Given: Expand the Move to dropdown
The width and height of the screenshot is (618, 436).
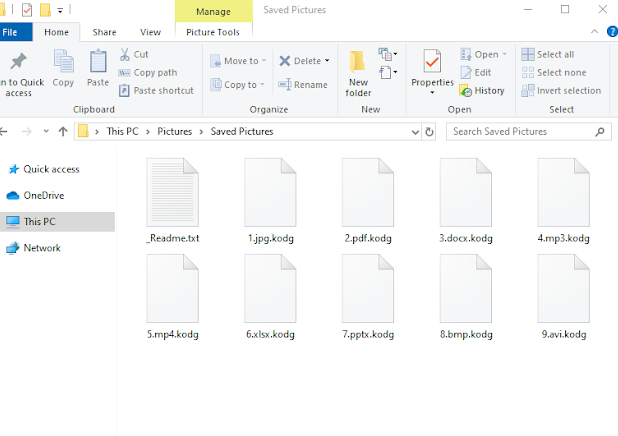Looking at the screenshot, I should click(263, 61).
